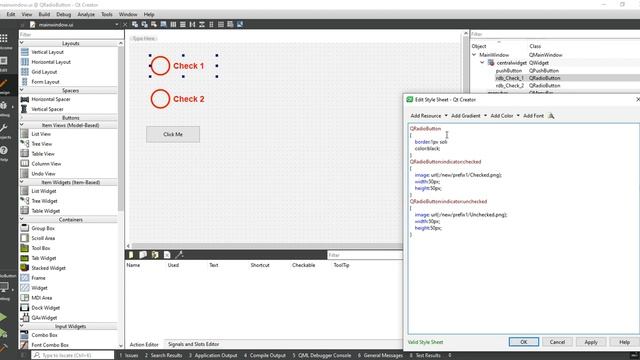
Task: Copy action in Action Editor toolbar
Action: coord(143,255)
